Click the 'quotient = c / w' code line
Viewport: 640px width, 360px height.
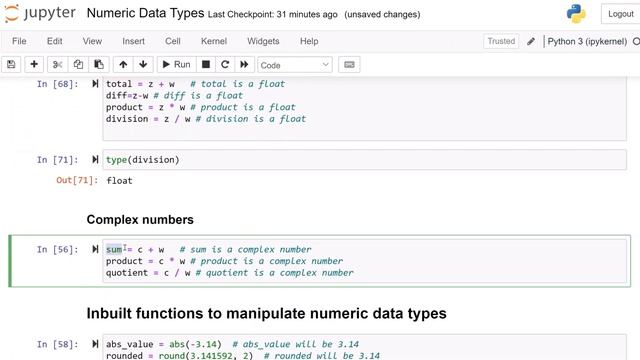pos(230,273)
